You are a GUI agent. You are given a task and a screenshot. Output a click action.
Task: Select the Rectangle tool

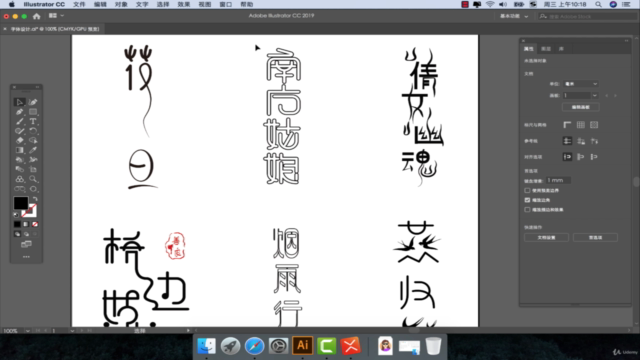[33, 111]
